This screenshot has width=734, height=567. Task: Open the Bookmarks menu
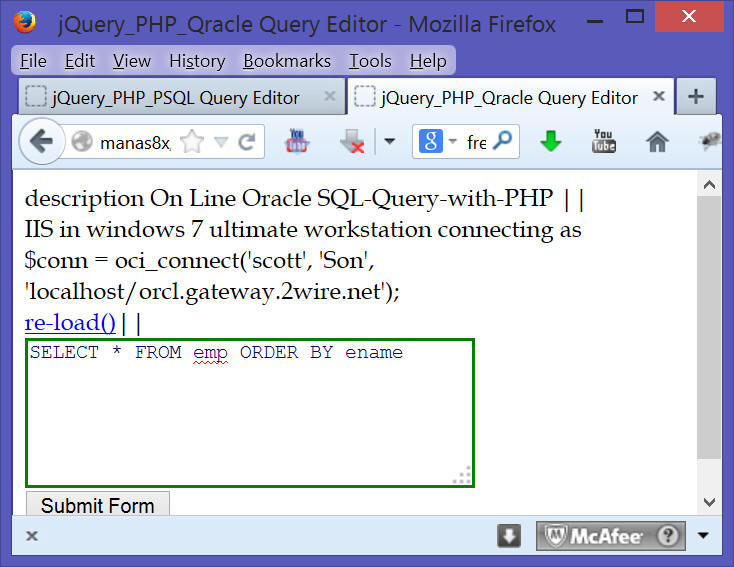pos(287,61)
